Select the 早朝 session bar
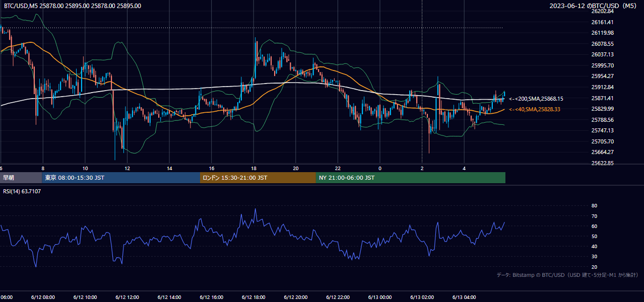This screenshot has width=644, height=302. (x=21, y=178)
